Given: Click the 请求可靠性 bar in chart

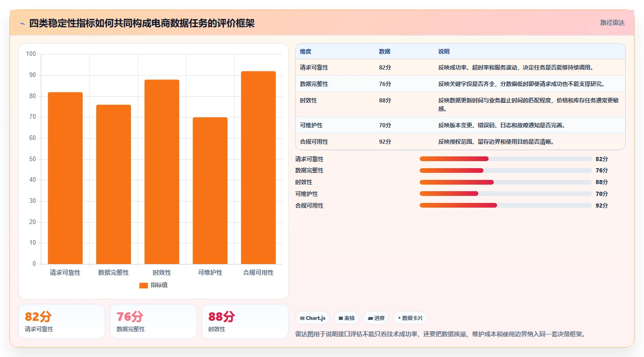Looking at the screenshot, I should click(65, 178).
